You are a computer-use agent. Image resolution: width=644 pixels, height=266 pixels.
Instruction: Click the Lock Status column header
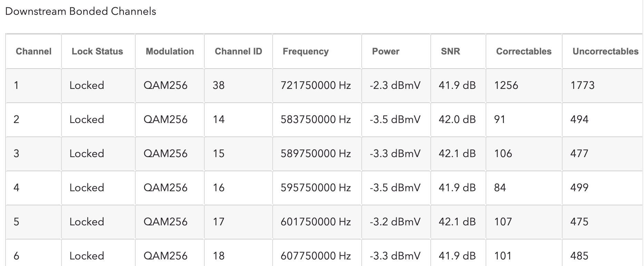point(97,51)
